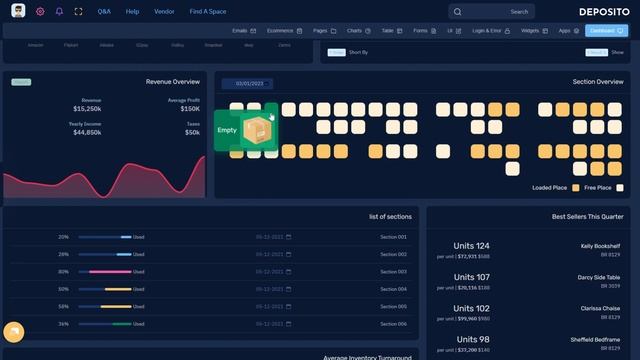This screenshot has height=360, width=640.
Task: Open the calendar icon for Section 006
Action: point(289,324)
